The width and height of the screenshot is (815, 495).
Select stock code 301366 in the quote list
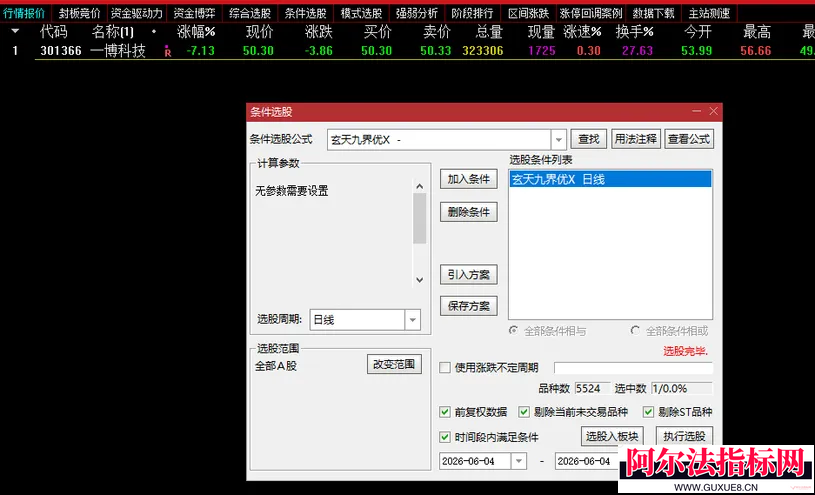[61, 51]
